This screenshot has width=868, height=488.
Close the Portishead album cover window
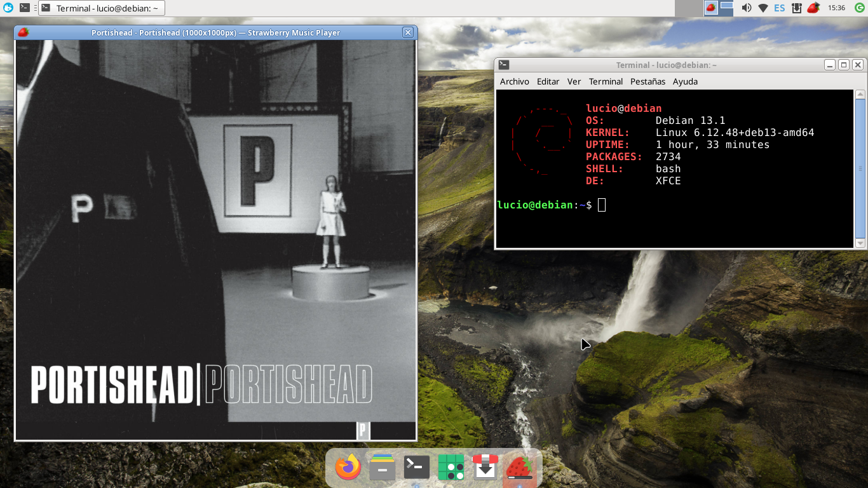[x=408, y=32]
